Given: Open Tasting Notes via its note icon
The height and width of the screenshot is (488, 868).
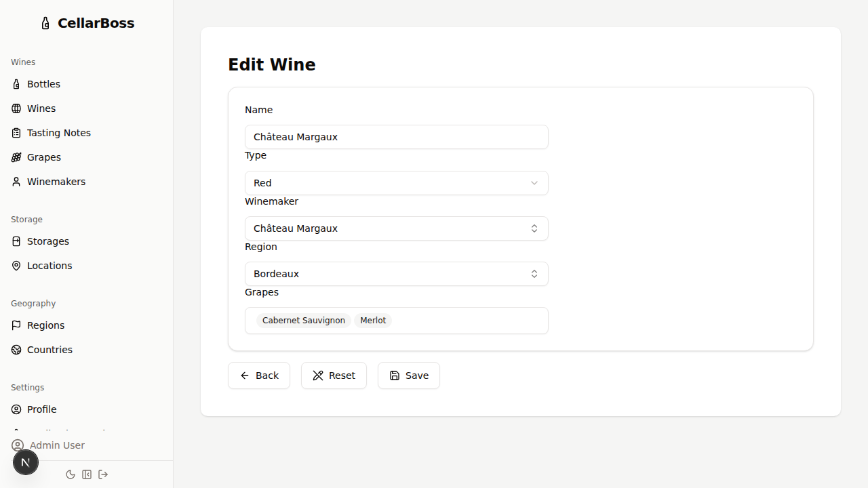Looking at the screenshot, I should 16,133.
